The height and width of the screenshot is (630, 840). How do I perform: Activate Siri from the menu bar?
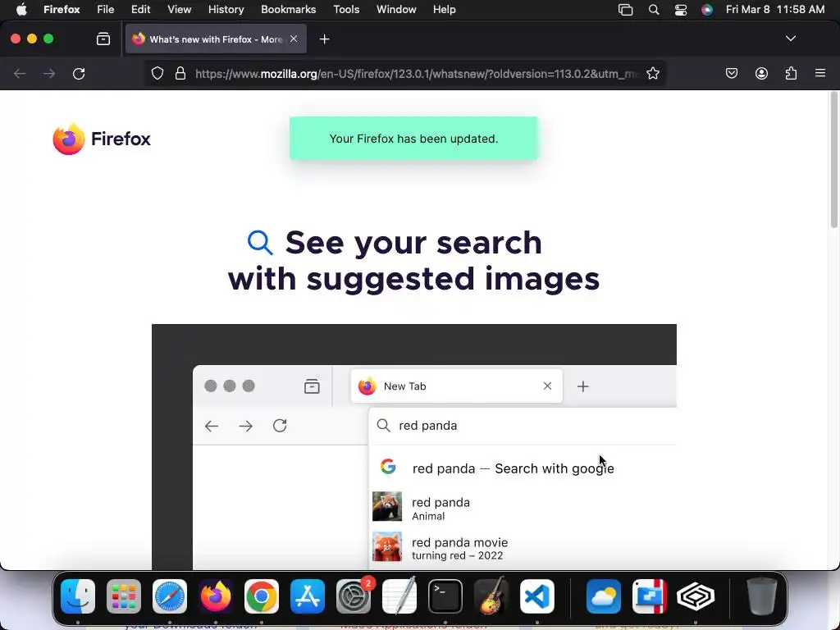click(x=707, y=10)
